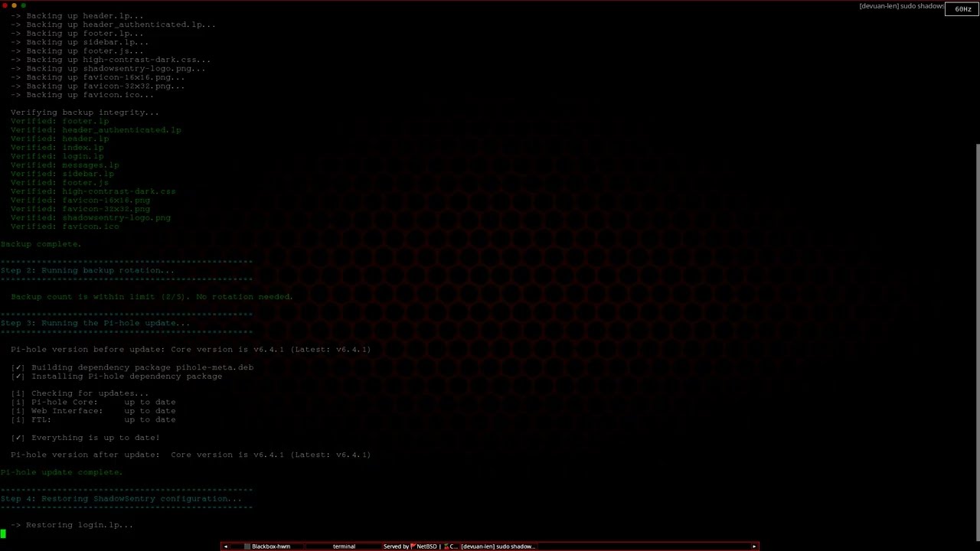Image resolution: width=980 pixels, height=551 pixels.
Task: Click the green maximize dot of the terminal
Action: pos(24,5)
